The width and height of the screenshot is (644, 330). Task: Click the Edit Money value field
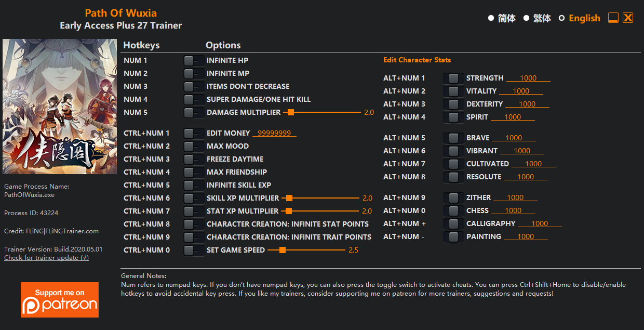pyautogui.click(x=274, y=133)
